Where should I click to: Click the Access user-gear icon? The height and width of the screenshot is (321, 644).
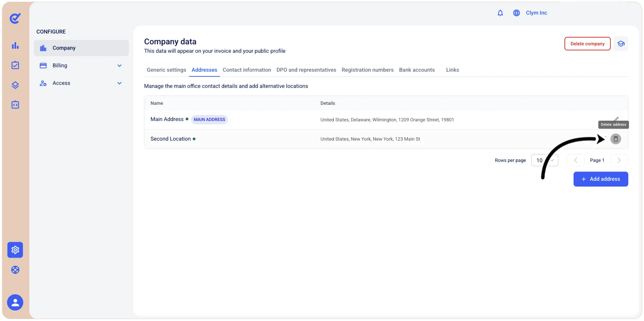coord(43,83)
